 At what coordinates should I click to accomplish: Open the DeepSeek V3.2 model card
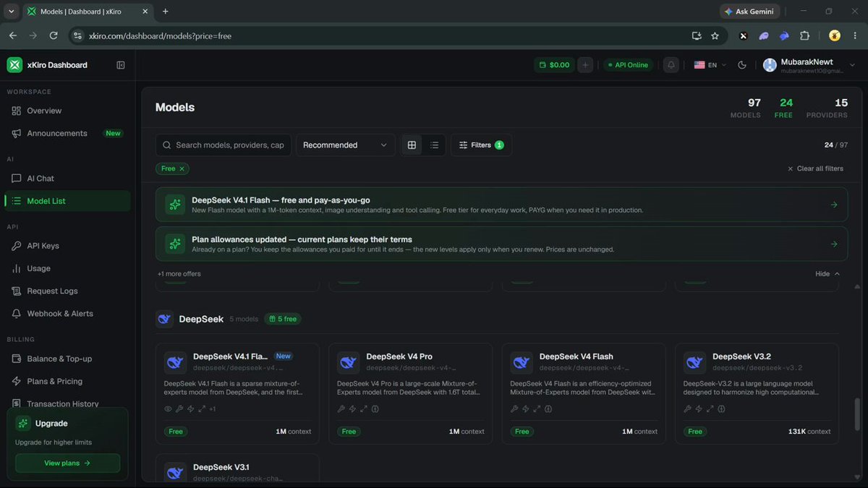[757, 393]
